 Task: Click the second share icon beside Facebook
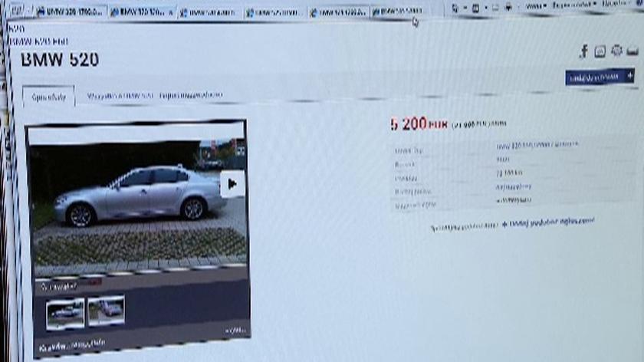click(600, 51)
